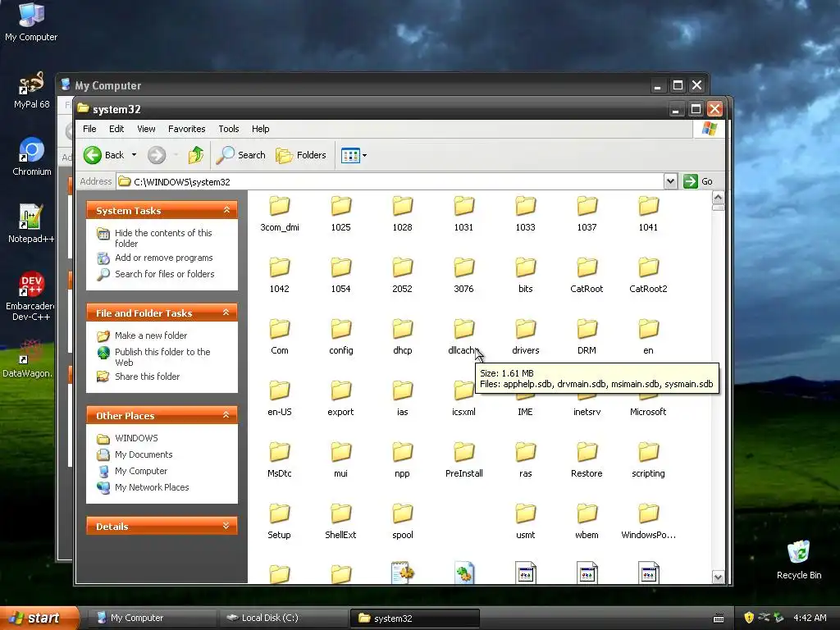Select the config folder
Screen dimensions: 840x630
click(x=340, y=337)
